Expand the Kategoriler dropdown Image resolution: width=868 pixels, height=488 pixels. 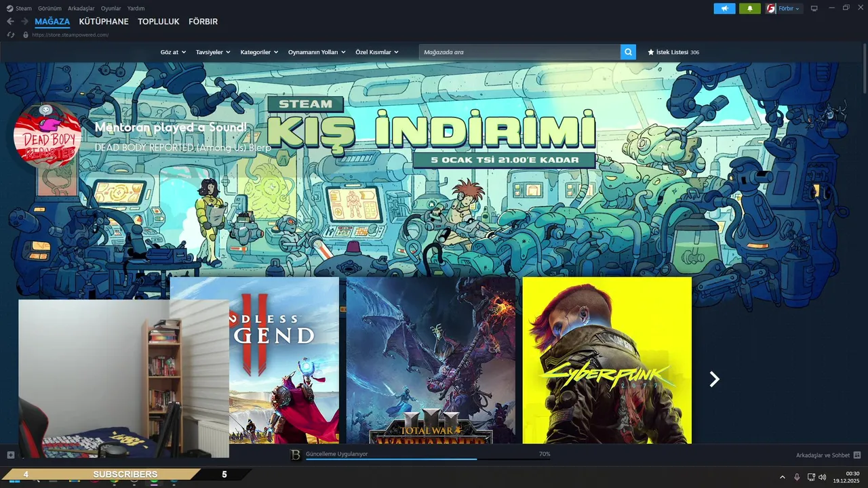pos(259,52)
